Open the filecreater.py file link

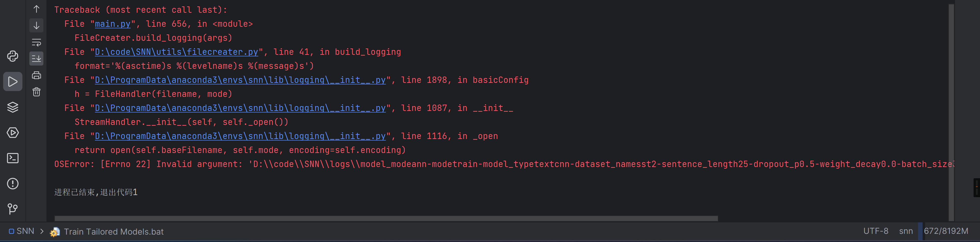(176, 52)
